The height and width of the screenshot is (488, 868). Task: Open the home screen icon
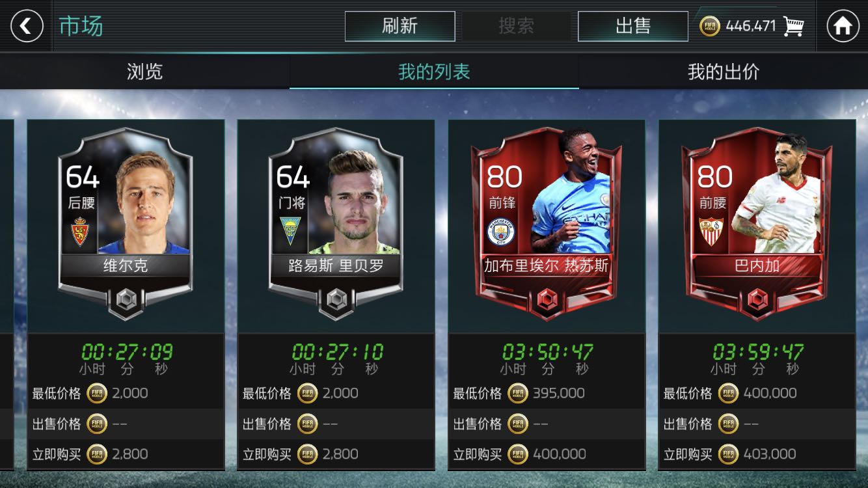[x=843, y=26]
